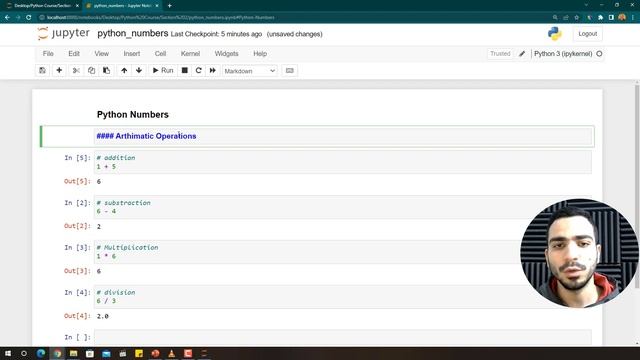Screen dimensions: 640x360
Task: Move selected cell up arrow
Action: [124, 71]
